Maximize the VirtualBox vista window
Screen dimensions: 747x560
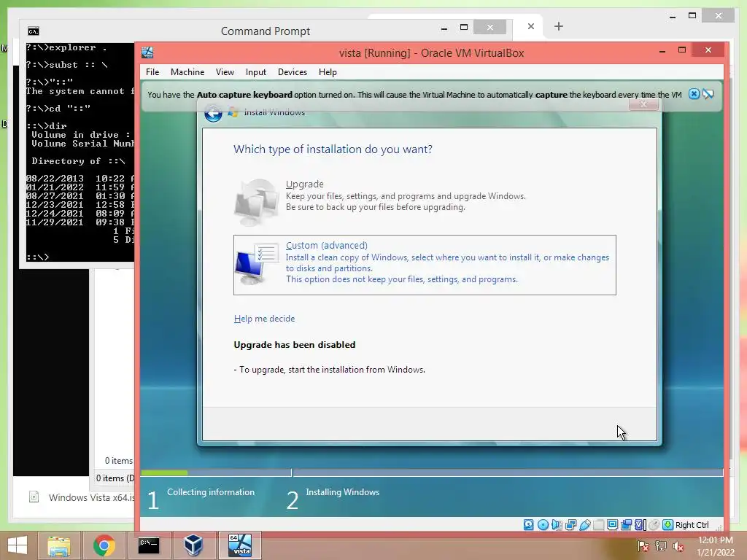[682, 50]
